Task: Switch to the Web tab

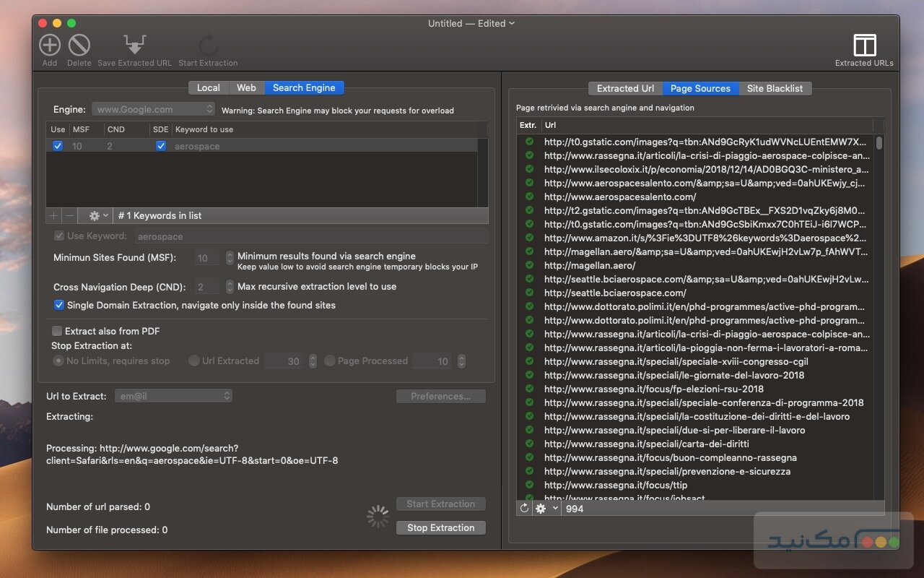Action: 246,87
